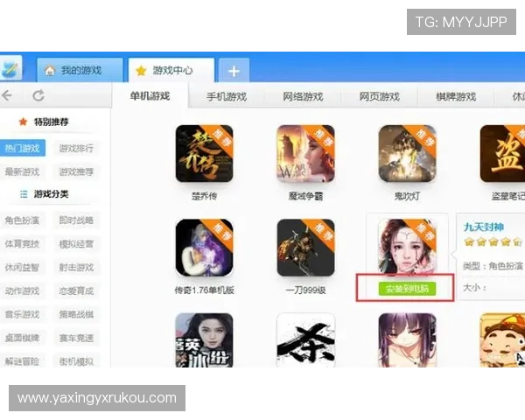Open a new tab with plus button
525x420 pixels.
pyautogui.click(x=234, y=71)
